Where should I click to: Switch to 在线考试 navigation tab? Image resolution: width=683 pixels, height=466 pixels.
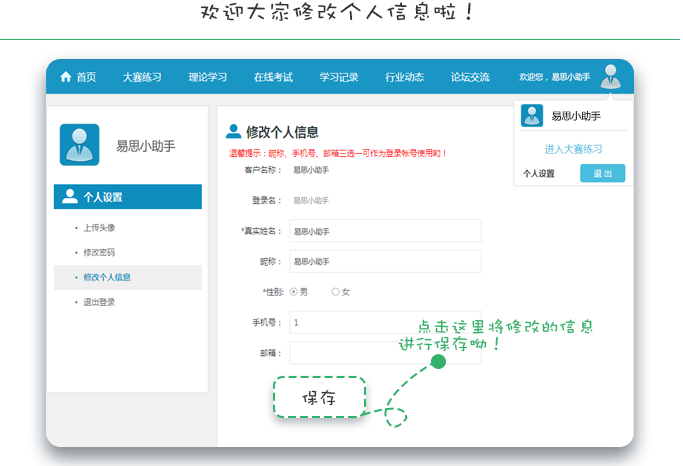274,77
